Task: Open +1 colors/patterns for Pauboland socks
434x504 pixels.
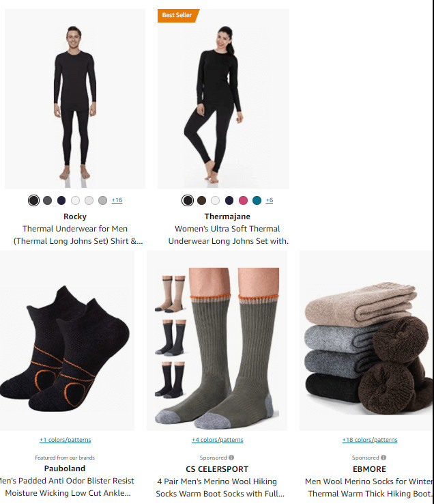Action: click(66, 440)
